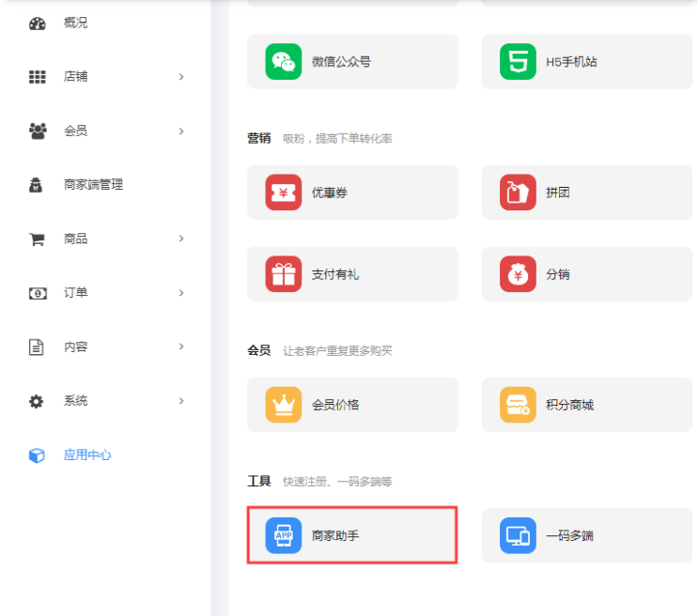Image resolution: width=698 pixels, height=616 pixels.
Task: Click the points mall (积分商城) store icon
Action: click(518, 405)
